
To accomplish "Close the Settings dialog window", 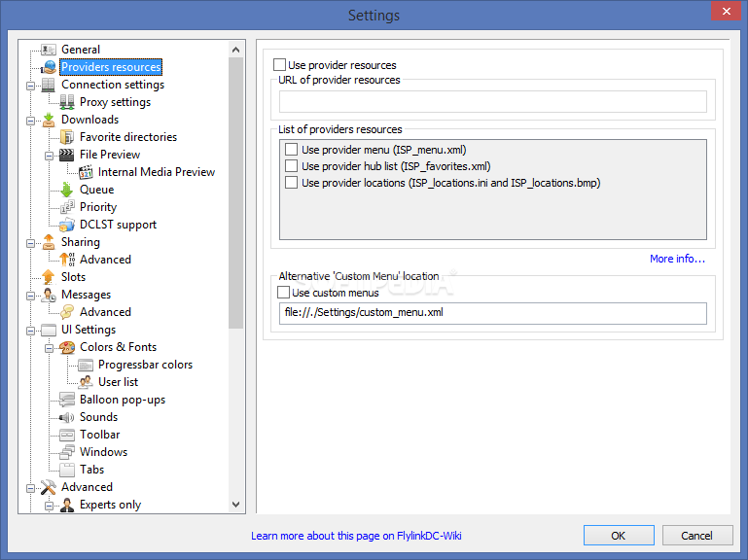I will (726, 11).
